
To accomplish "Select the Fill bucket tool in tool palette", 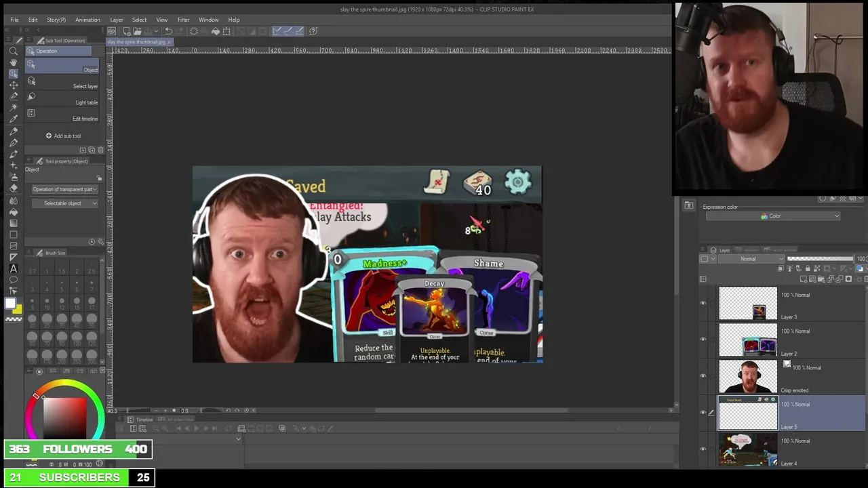I will pyautogui.click(x=14, y=211).
